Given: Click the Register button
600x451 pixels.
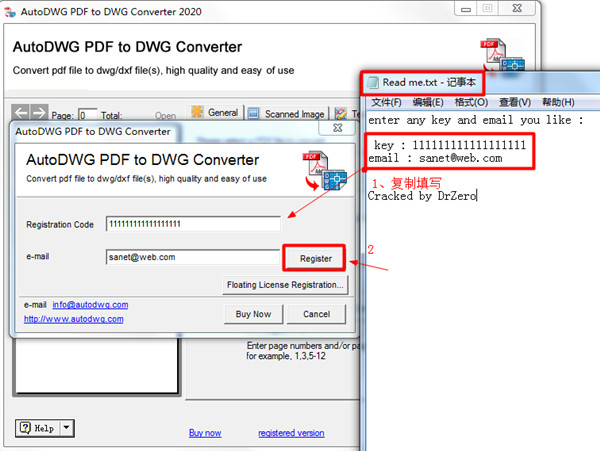Looking at the screenshot, I should (315, 259).
